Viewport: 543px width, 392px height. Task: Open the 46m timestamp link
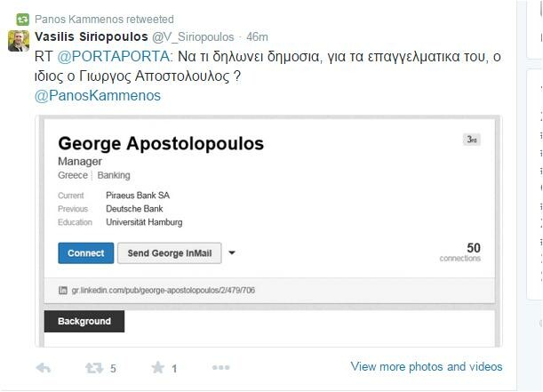click(257, 36)
